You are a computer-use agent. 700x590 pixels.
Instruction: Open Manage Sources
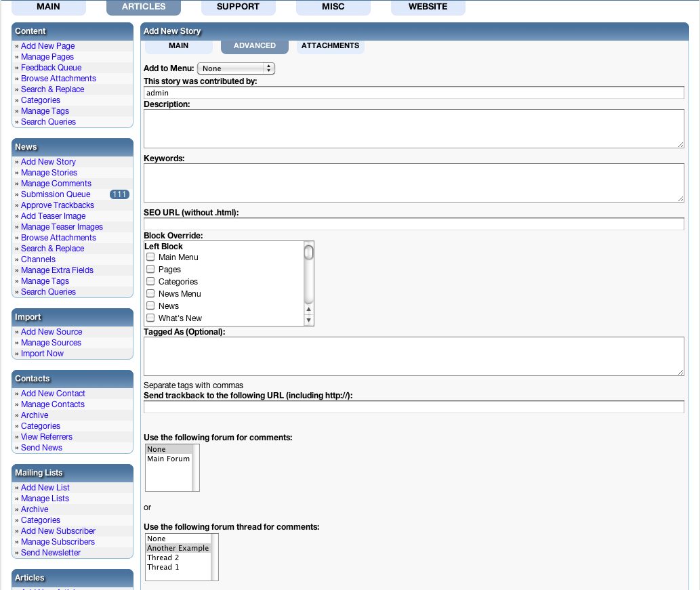52,343
